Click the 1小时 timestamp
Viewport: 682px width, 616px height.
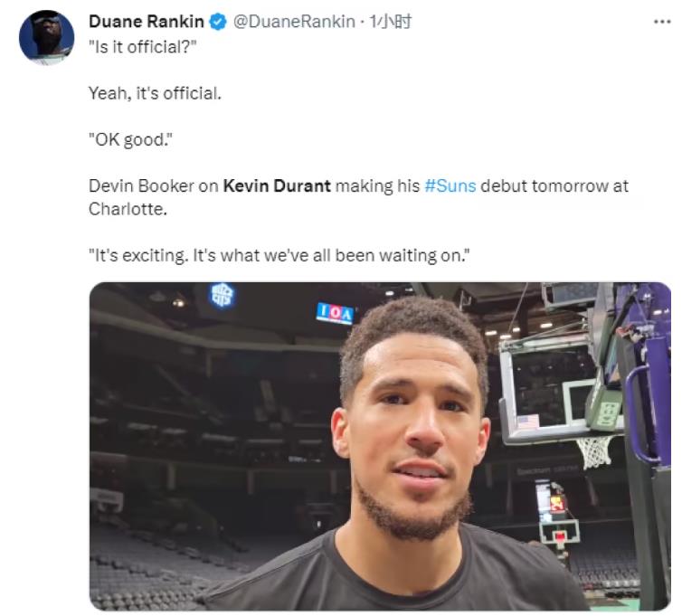pyautogui.click(x=390, y=22)
